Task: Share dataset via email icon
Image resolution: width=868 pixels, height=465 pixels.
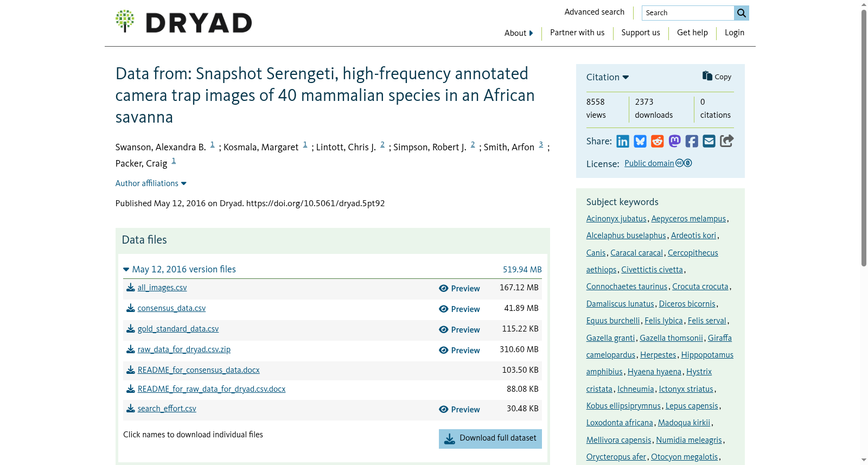Action: 709,142
